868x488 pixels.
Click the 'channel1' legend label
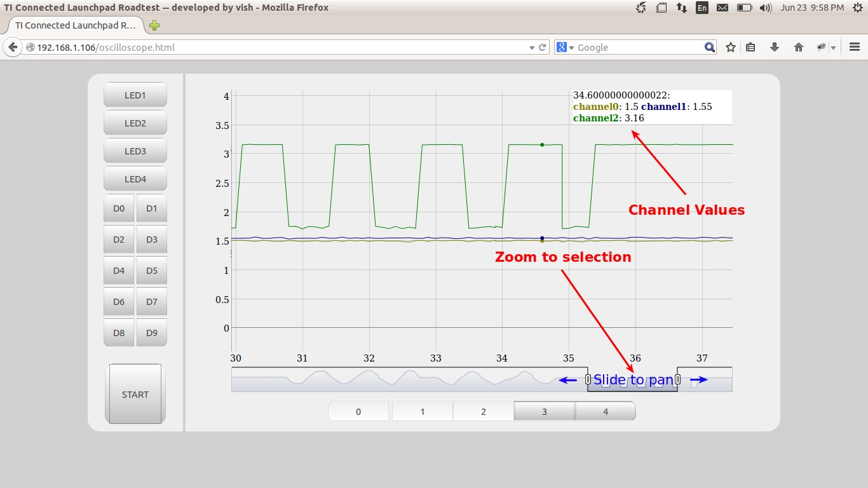tap(664, 107)
